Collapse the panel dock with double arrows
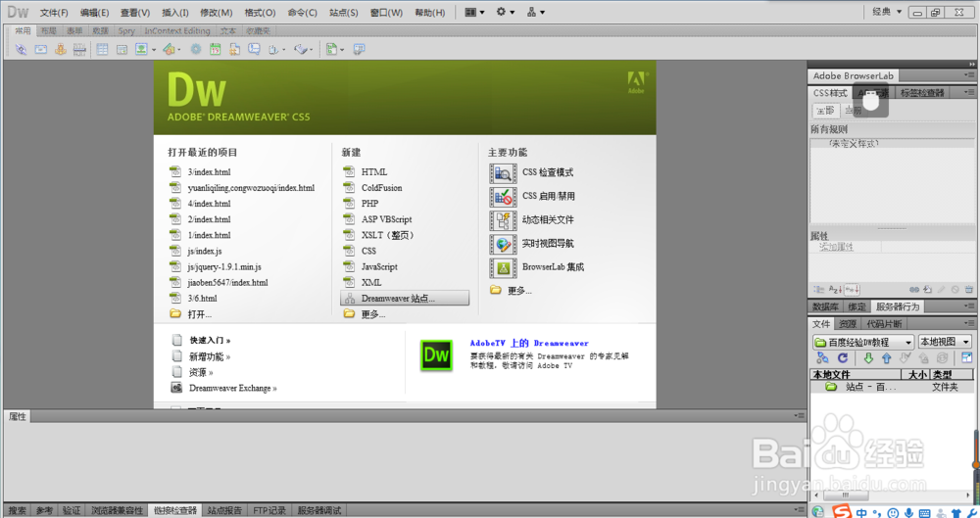Screen dimensions: 980x518 pos(972,64)
